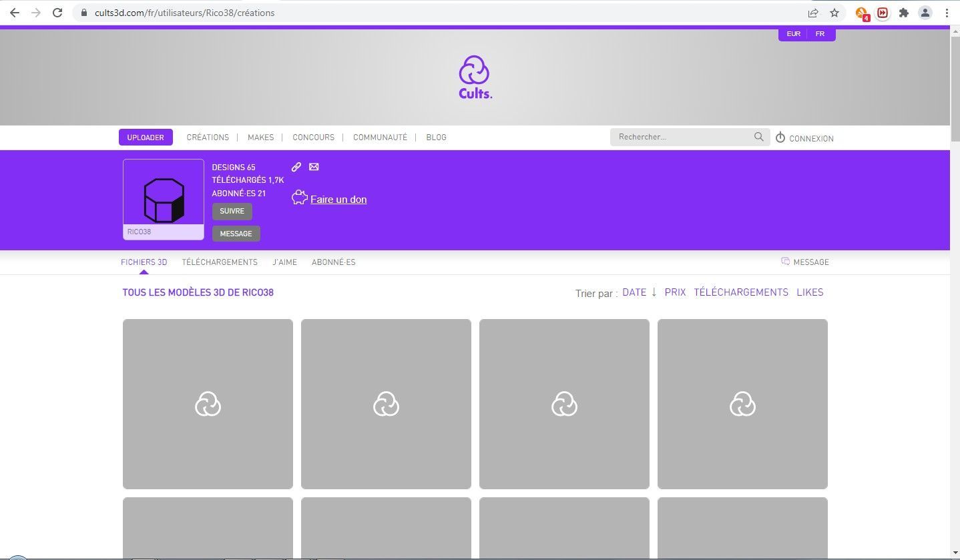The height and width of the screenshot is (560, 960).
Task: Click the power icon beside CONNEXION
Action: [780, 137]
